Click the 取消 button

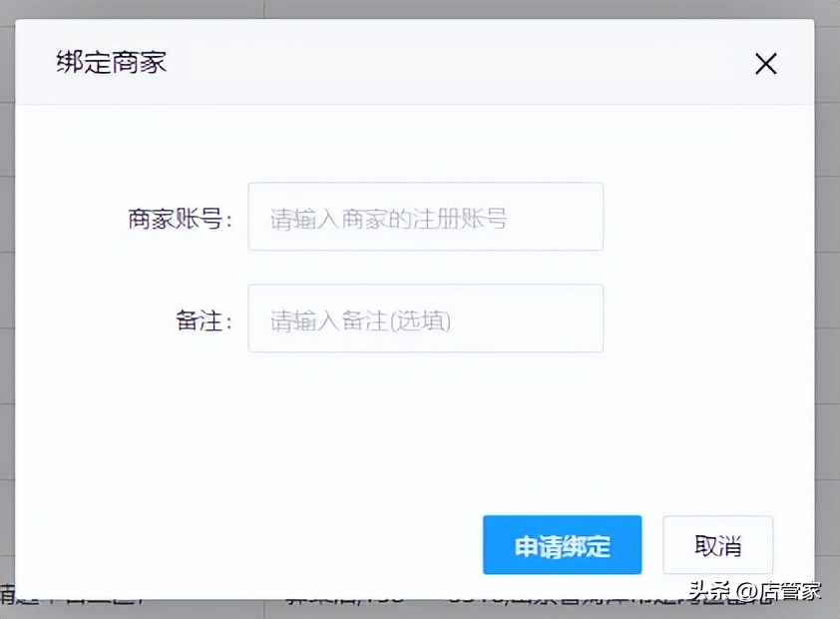coord(717,546)
